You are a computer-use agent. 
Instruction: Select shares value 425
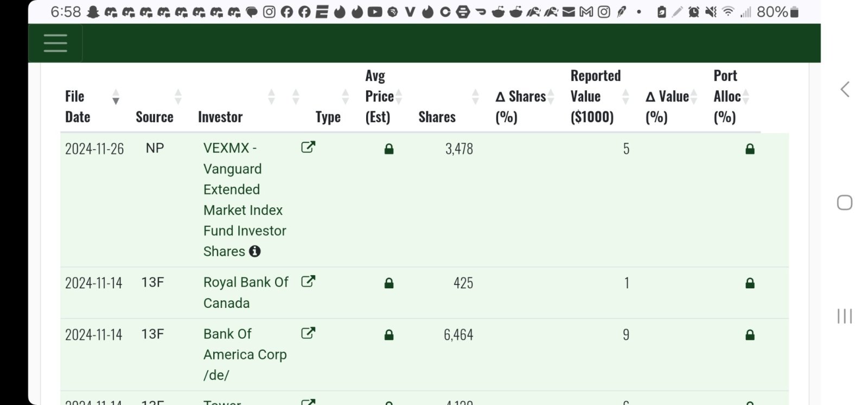463,283
